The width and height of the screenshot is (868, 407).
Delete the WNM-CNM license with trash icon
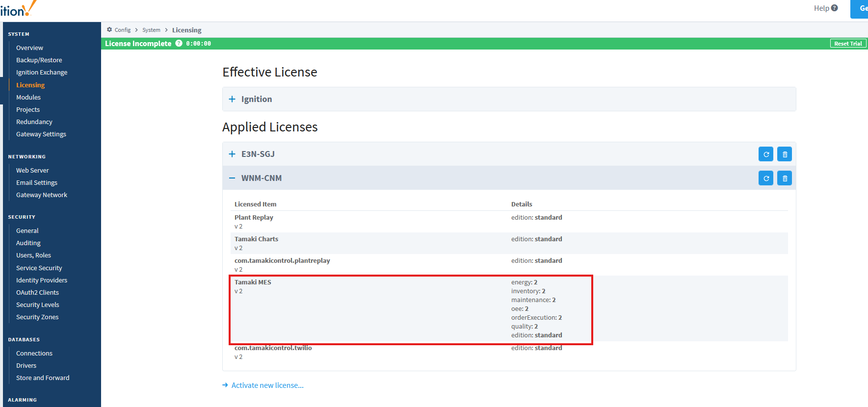point(785,178)
